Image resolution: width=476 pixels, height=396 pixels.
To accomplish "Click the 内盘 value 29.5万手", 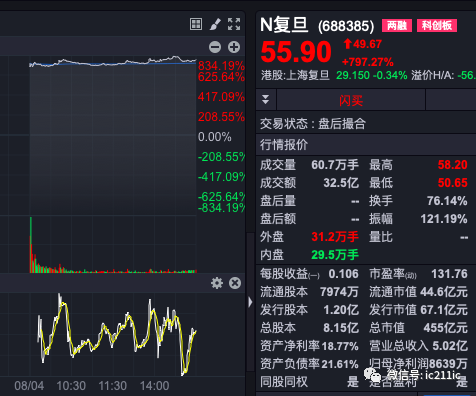I will point(335,255).
